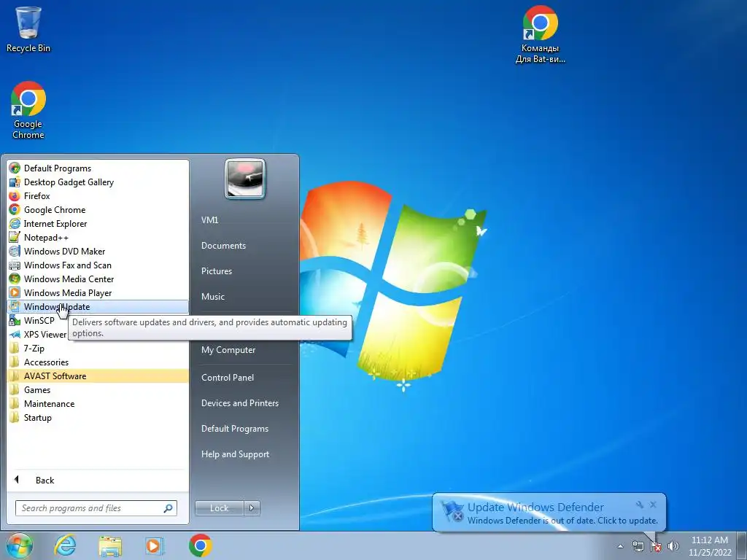The image size is (747, 560).
Task: Launch Desktop Gadget Gallery icon
Action: click(x=15, y=182)
